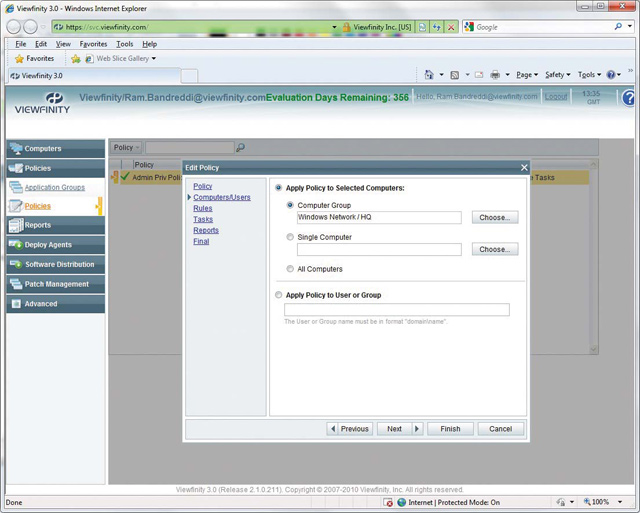Click Choose button for Single Computer
The width and height of the screenshot is (640, 513).
(x=495, y=249)
